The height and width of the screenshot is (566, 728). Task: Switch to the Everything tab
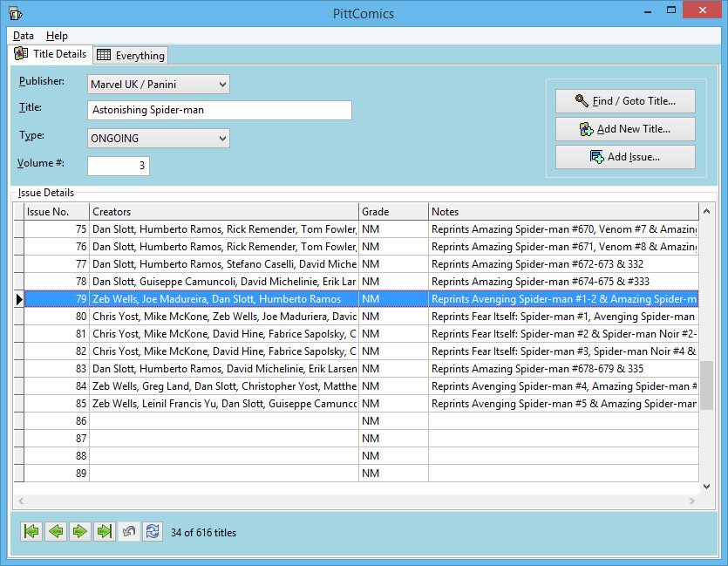coord(131,55)
